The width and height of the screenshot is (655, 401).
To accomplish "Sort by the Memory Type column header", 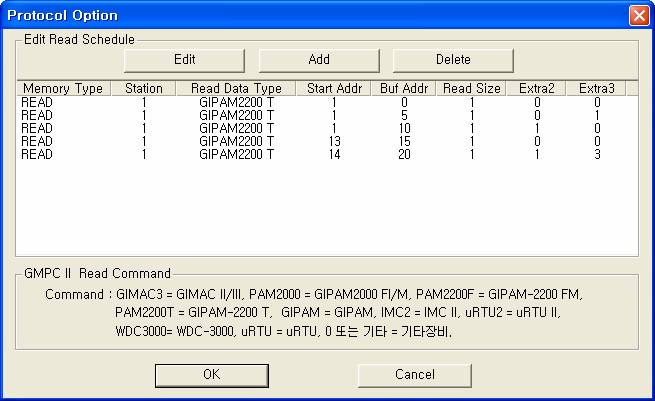I will tap(62, 89).
